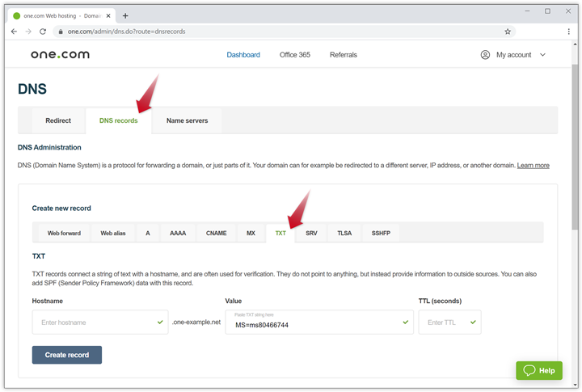Image resolution: width=582 pixels, height=392 pixels.
Task: Select the MX record type
Action: [251, 233]
